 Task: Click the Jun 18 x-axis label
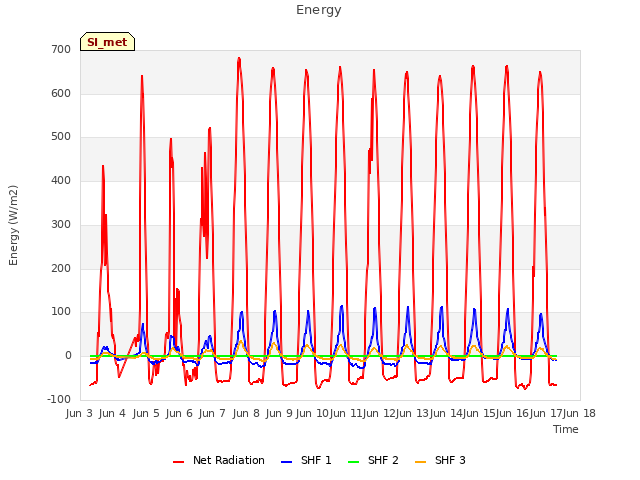click(579, 413)
